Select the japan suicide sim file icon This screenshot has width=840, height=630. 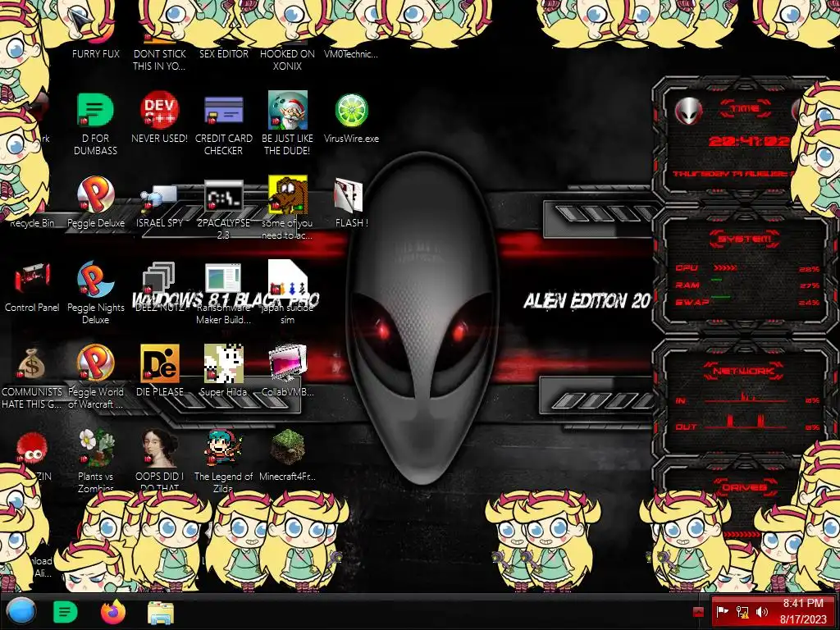pyautogui.click(x=287, y=279)
